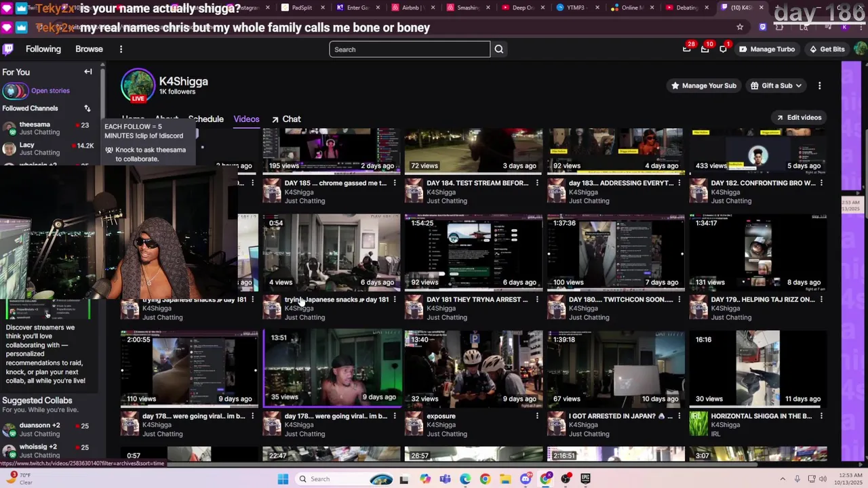Focus the Twitch search field
868x488 pixels.
click(x=410, y=49)
